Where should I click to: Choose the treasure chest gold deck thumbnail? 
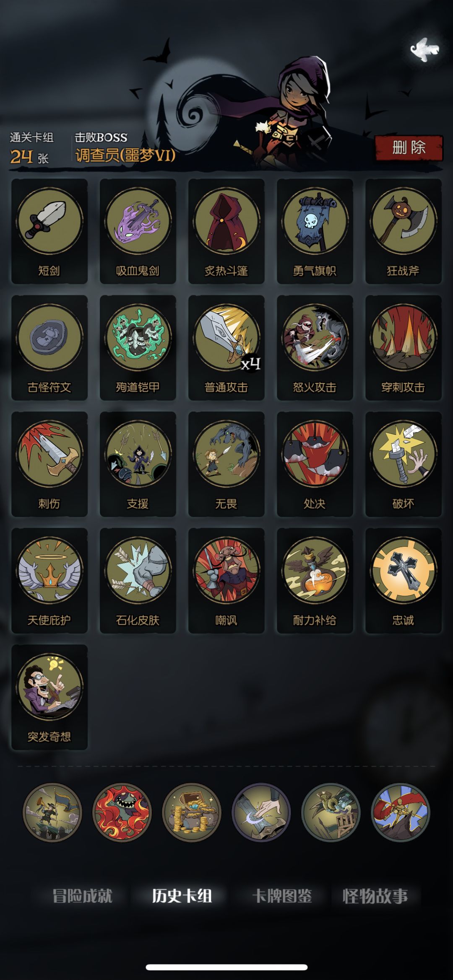(192, 812)
